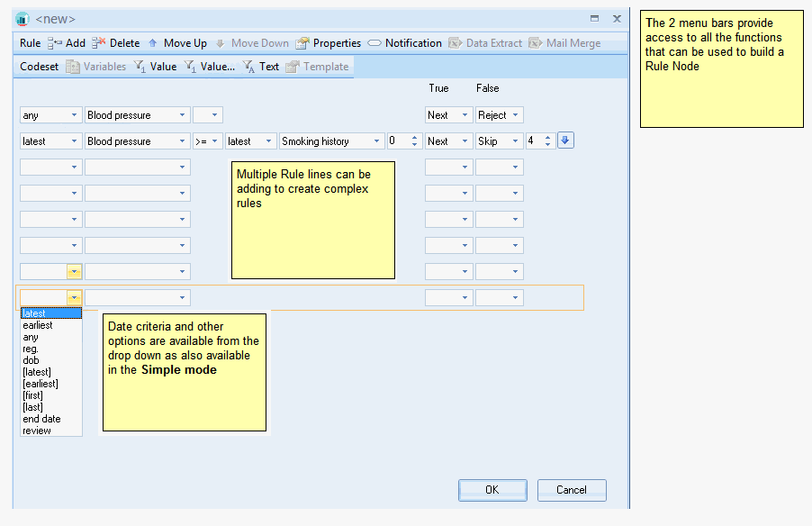Pick 'dob' from the open list
The width and height of the screenshot is (812, 526).
(x=31, y=360)
